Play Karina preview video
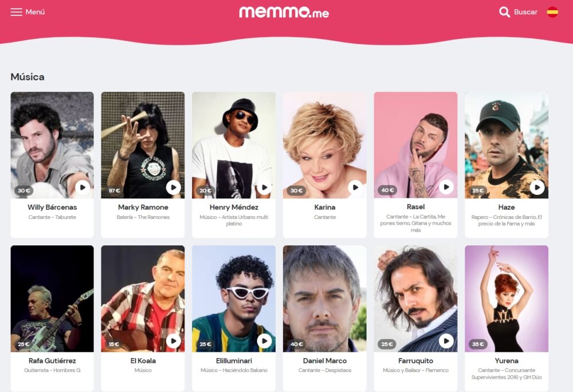Viewport: 573px width, 392px height. point(355,187)
